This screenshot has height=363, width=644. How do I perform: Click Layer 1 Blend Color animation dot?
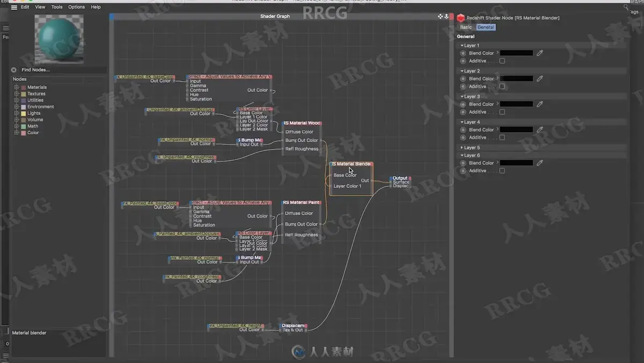pos(463,53)
